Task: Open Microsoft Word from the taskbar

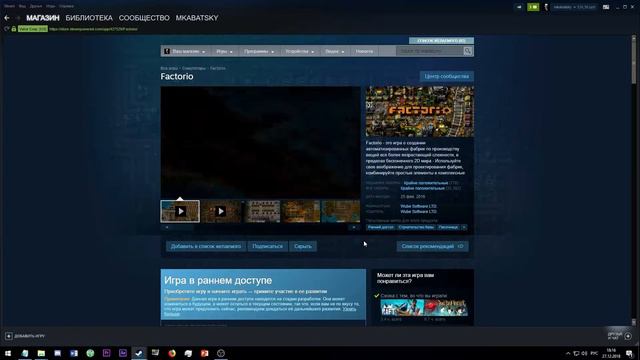Action: 74,353
